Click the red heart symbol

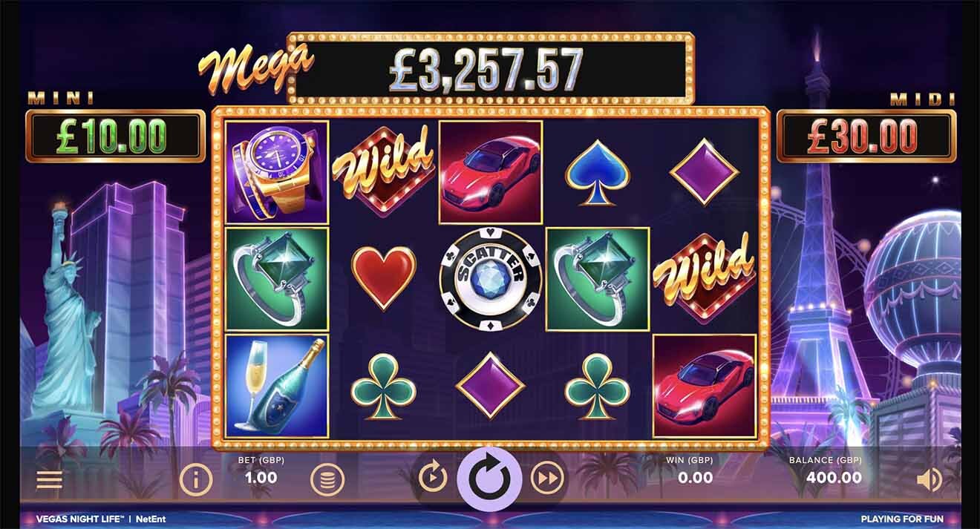pos(383,278)
